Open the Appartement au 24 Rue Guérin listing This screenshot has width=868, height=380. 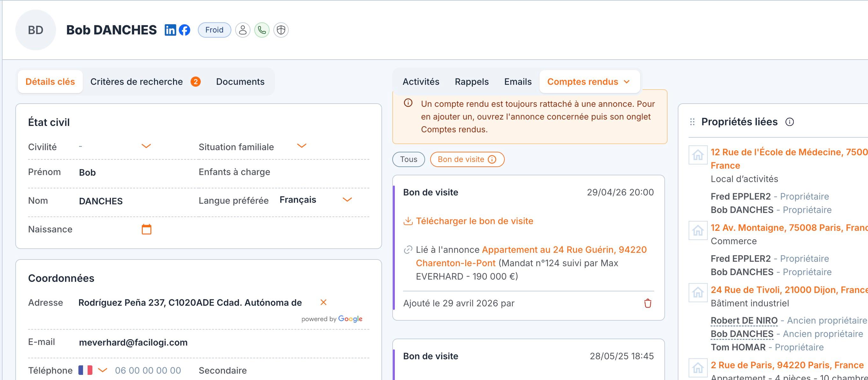click(531, 256)
